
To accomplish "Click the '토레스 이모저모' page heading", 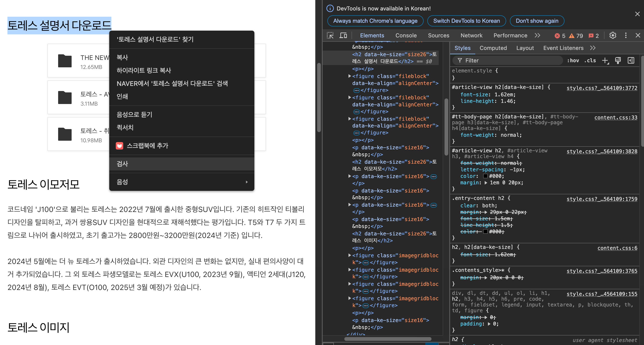I will (x=43, y=185).
